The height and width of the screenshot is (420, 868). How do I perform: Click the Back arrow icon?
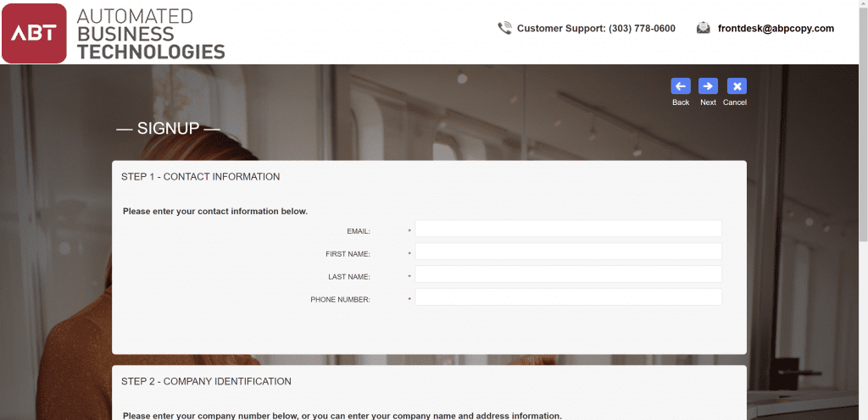click(681, 86)
